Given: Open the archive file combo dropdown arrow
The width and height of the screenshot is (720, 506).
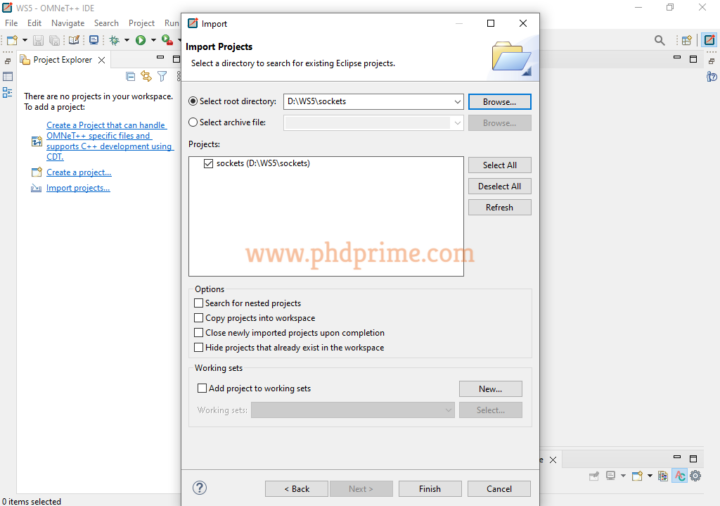Looking at the screenshot, I should click(457, 123).
